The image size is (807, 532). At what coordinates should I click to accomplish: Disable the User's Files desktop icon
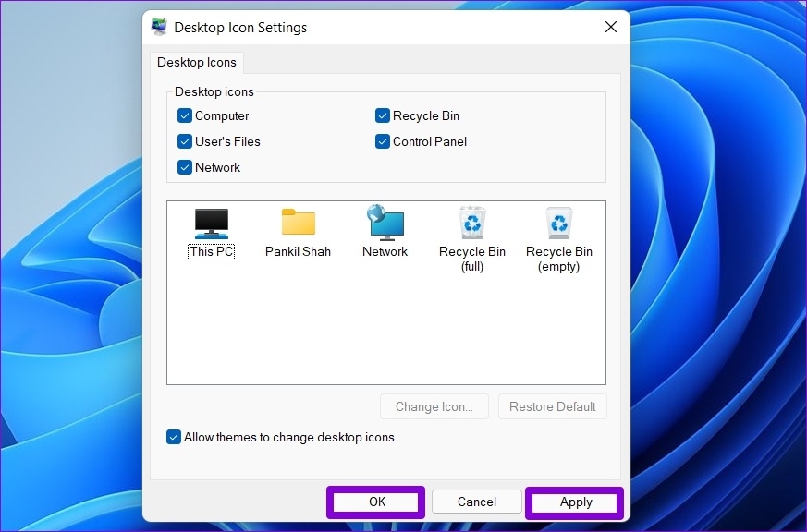tap(185, 141)
